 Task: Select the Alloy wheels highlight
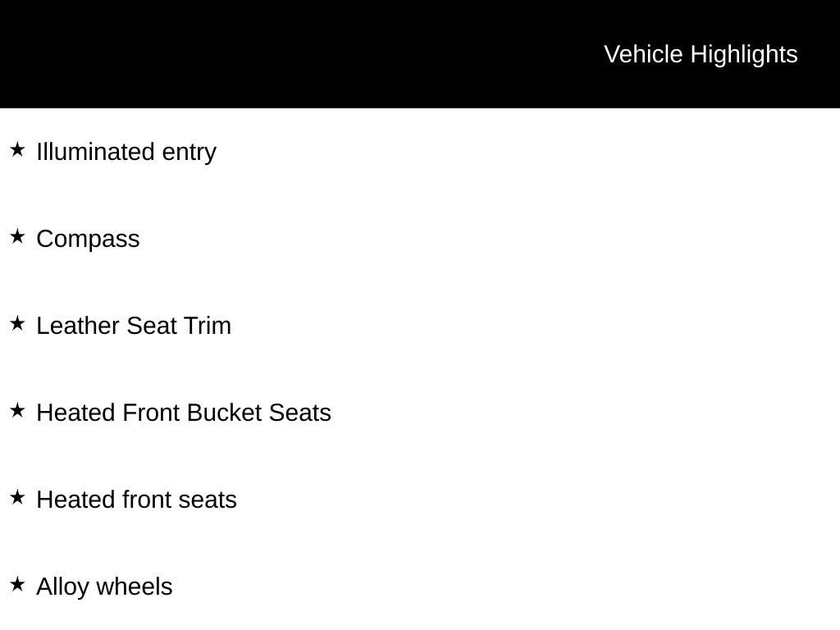pos(104,587)
